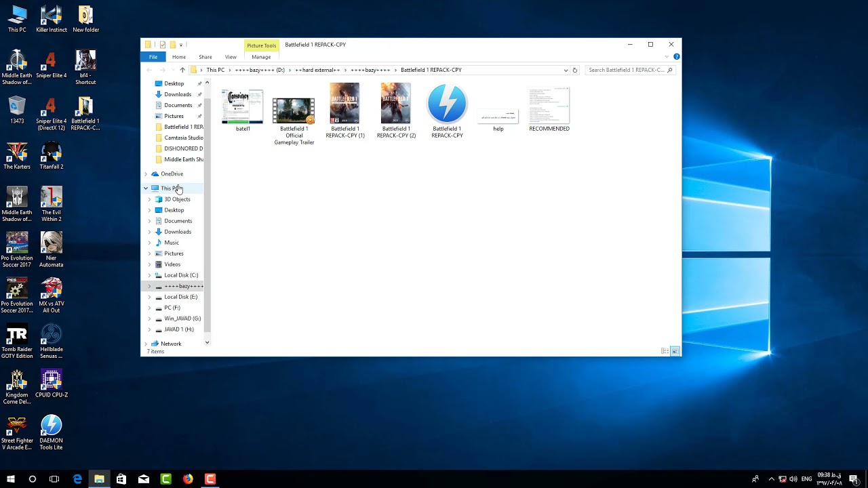Switch to Details view layout
868x488 pixels.
pyautogui.click(x=665, y=351)
